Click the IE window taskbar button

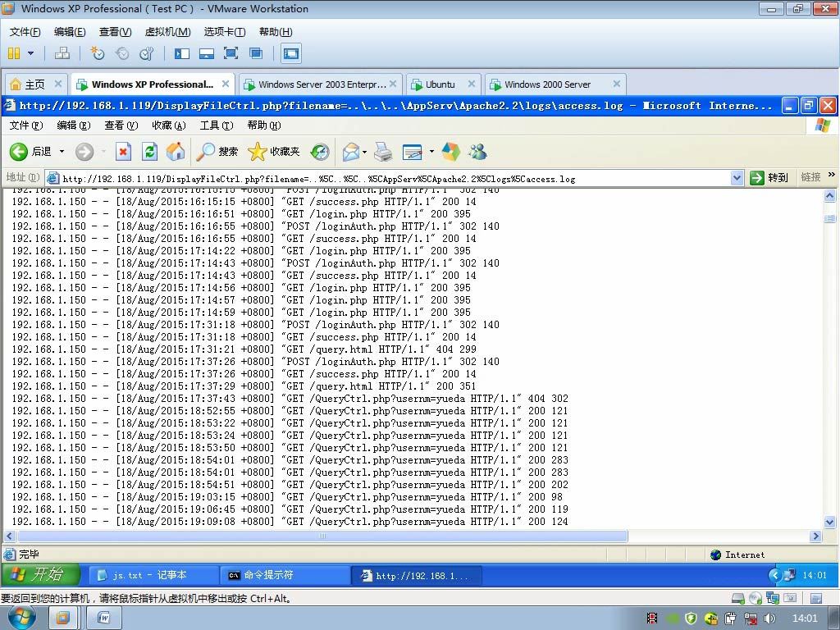416,575
